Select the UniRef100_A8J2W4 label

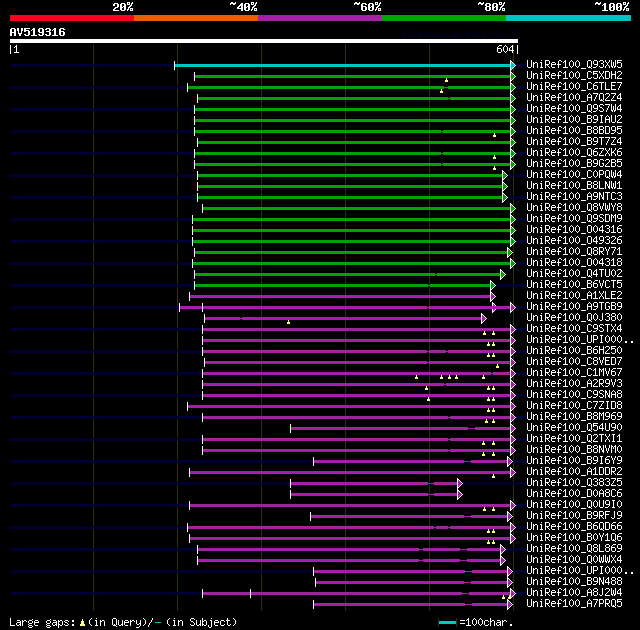pos(574,593)
